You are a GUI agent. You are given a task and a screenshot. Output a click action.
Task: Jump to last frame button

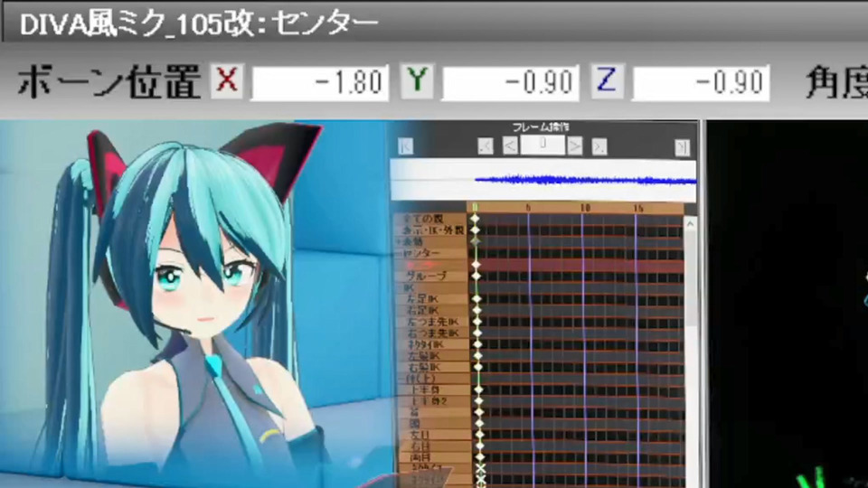[x=682, y=147]
